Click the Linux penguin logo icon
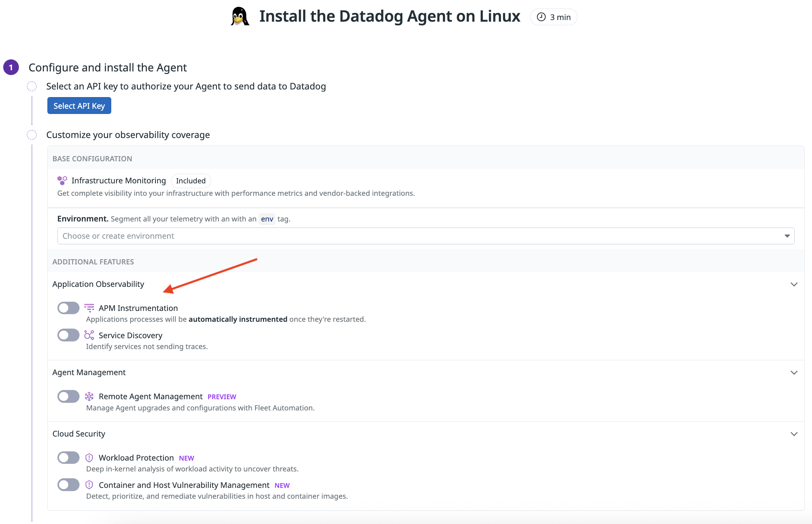812x524 pixels. coord(240,16)
